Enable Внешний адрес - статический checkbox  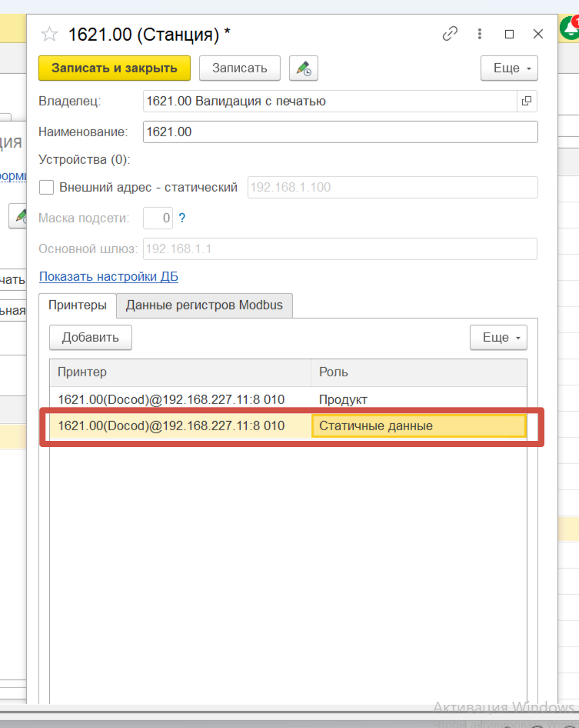[x=47, y=187]
